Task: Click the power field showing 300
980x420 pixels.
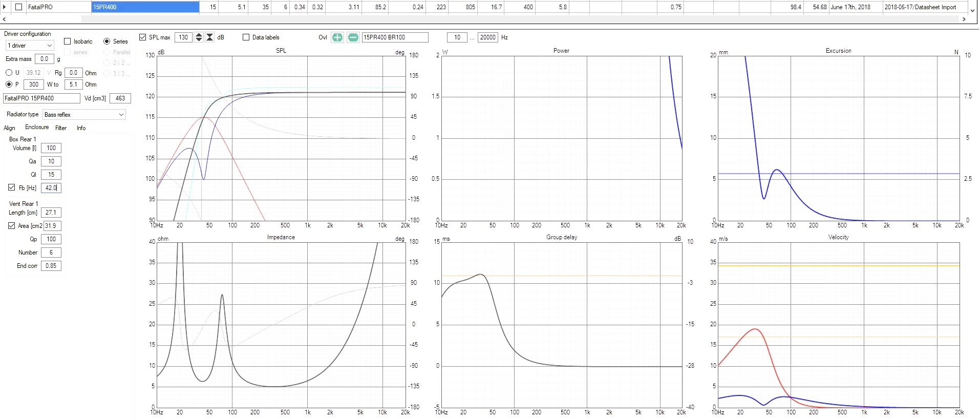Action: point(34,85)
